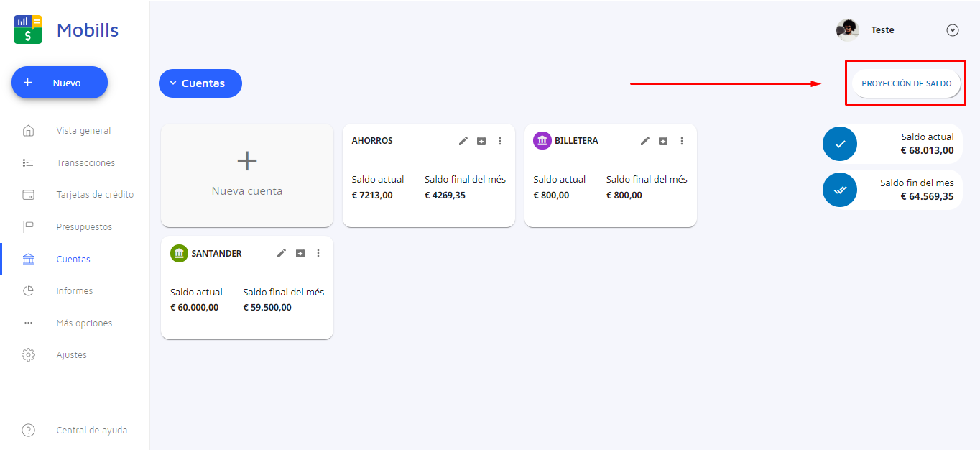The width and height of the screenshot is (980, 450).
Task: Click the green bank icon on SANTANDER
Action: pyautogui.click(x=179, y=253)
